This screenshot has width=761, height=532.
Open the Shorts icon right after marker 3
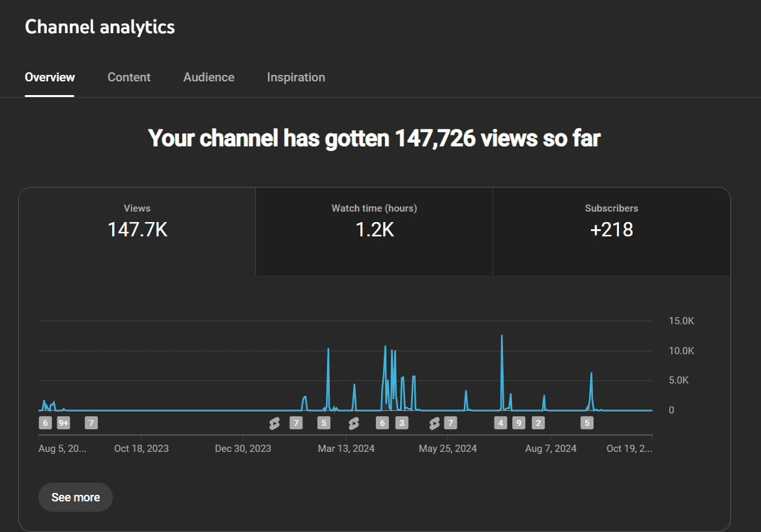(435, 423)
